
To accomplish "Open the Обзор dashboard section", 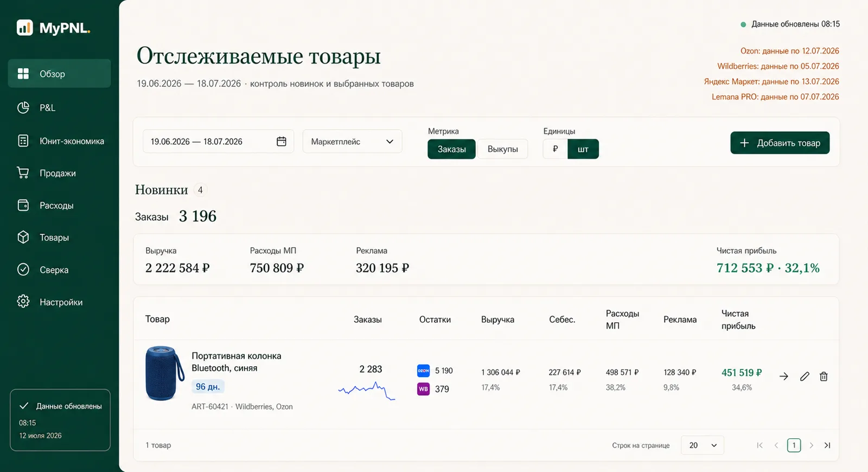I will click(x=59, y=73).
